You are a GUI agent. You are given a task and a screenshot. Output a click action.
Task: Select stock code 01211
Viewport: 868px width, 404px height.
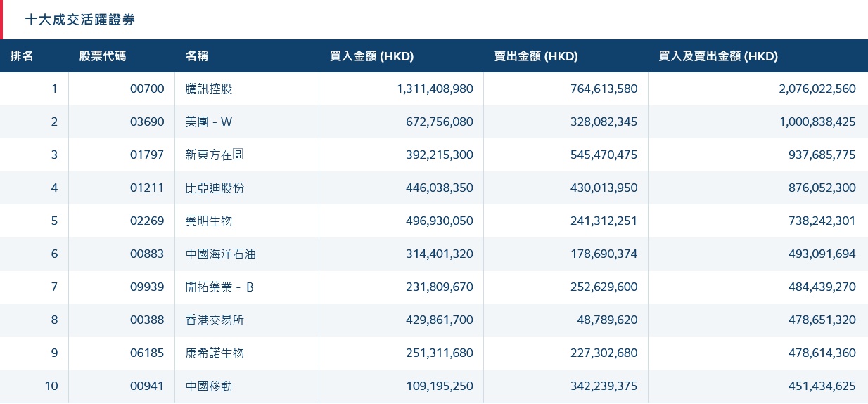(x=147, y=188)
